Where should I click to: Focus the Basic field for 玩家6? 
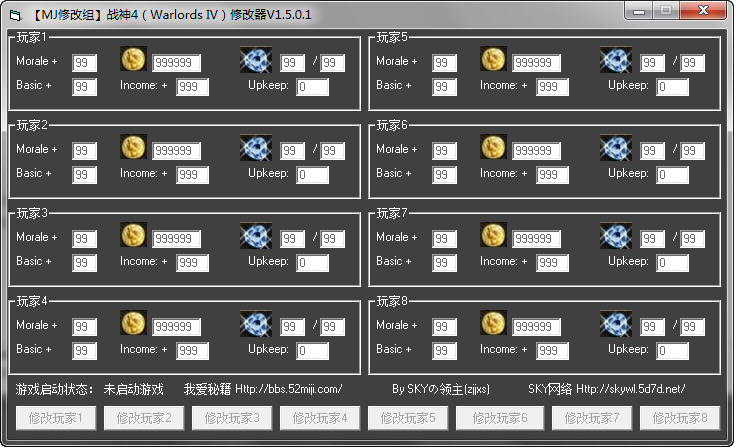coord(444,175)
